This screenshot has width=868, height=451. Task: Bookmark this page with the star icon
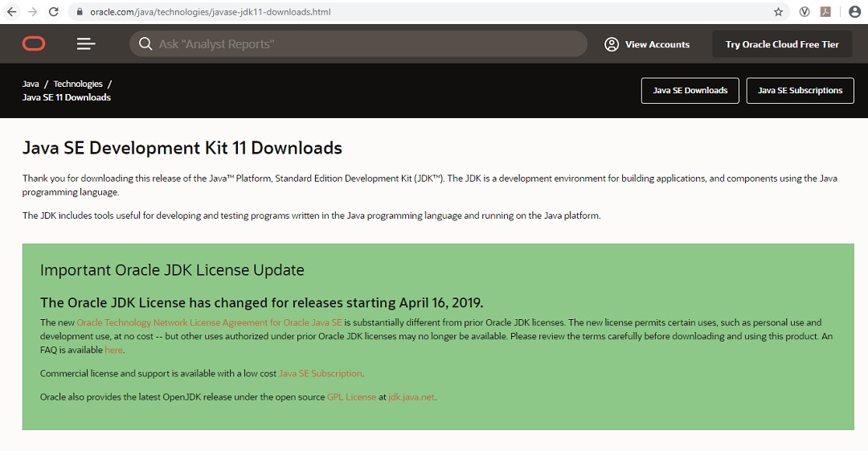click(x=778, y=11)
